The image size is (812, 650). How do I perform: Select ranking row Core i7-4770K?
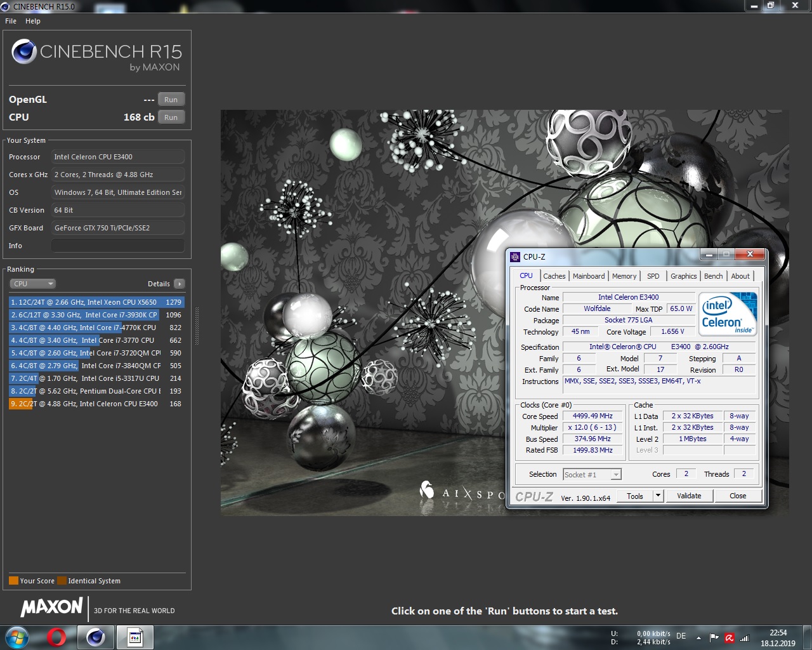click(x=96, y=328)
